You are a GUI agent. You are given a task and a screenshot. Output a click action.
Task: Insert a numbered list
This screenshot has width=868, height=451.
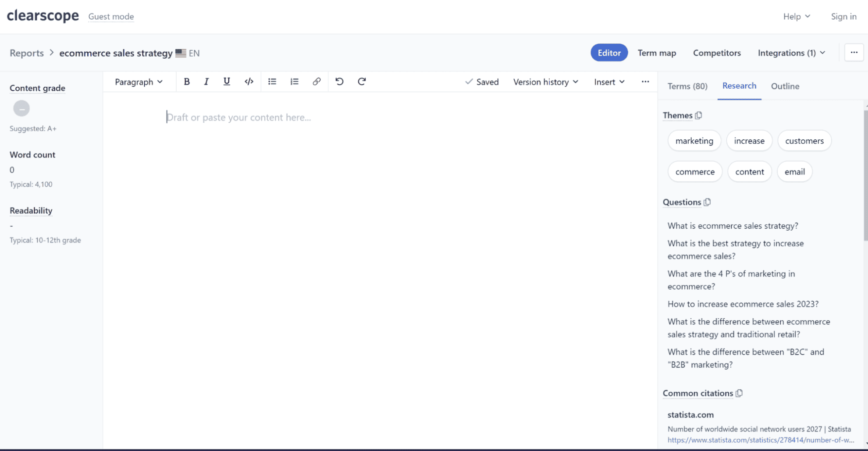click(x=294, y=82)
